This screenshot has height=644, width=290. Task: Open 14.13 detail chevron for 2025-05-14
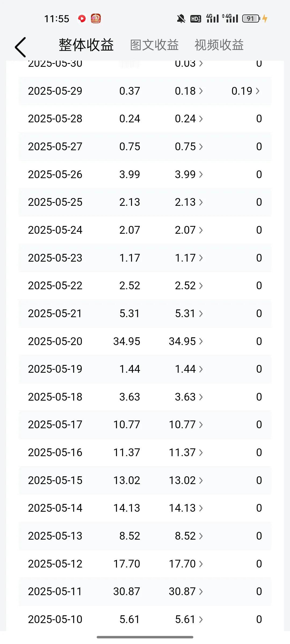[x=186, y=508]
